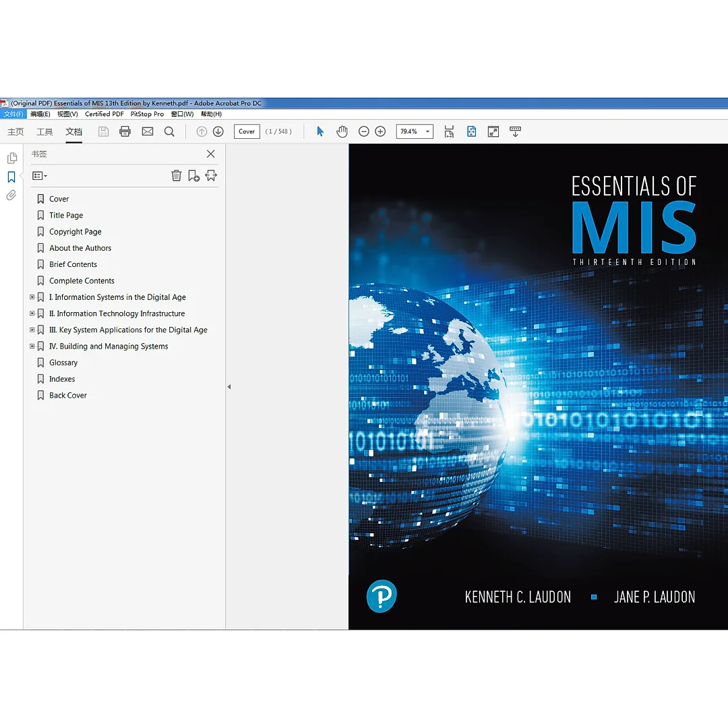Select the Cover bookmark
The height and width of the screenshot is (728, 728).
click(x=59, y=199)
